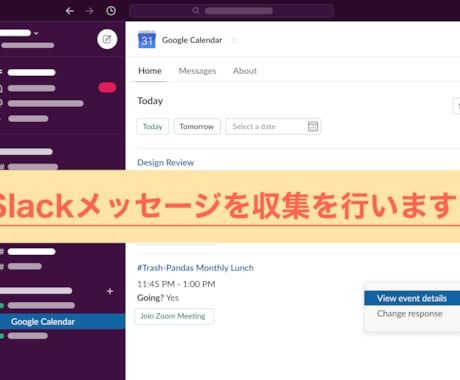
Task: Select View event details menu item
Action: point(412,298)
